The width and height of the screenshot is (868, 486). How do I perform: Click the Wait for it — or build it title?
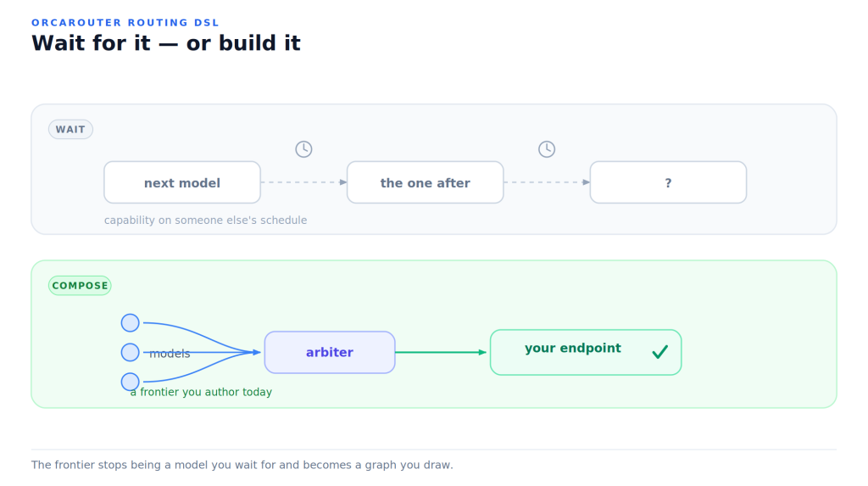(x=165, y=43)
